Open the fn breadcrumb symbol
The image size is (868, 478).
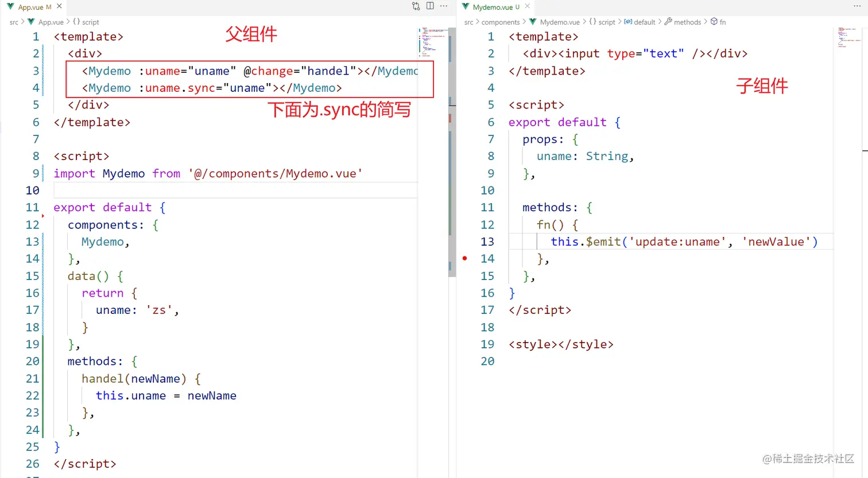[723, 22]
